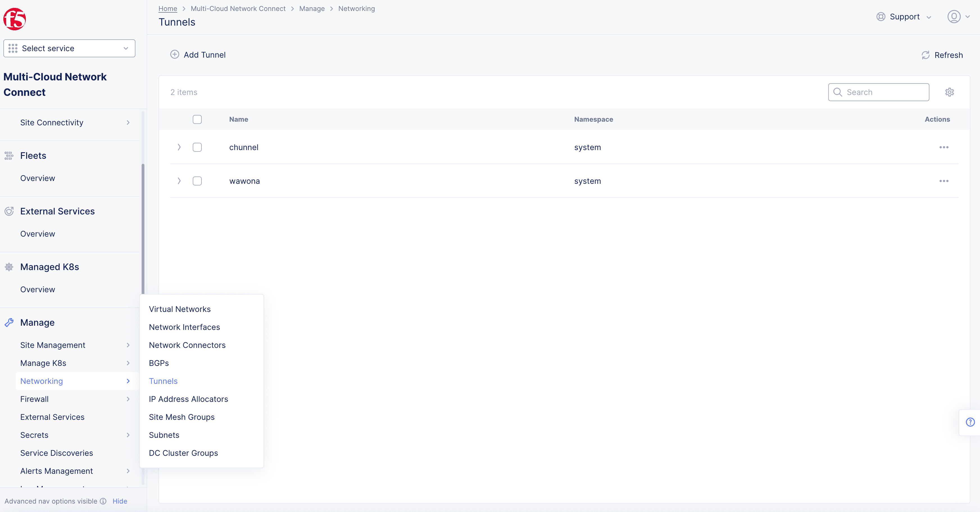
Task: Click the Manage breadcrumb item
Action: [x=312, y=8]
